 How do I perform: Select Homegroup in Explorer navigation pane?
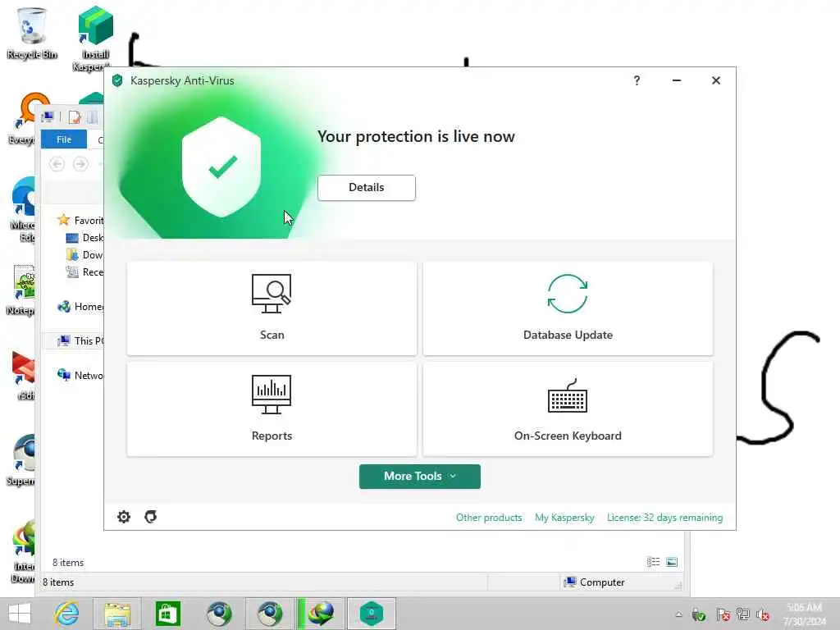point(80,307)
